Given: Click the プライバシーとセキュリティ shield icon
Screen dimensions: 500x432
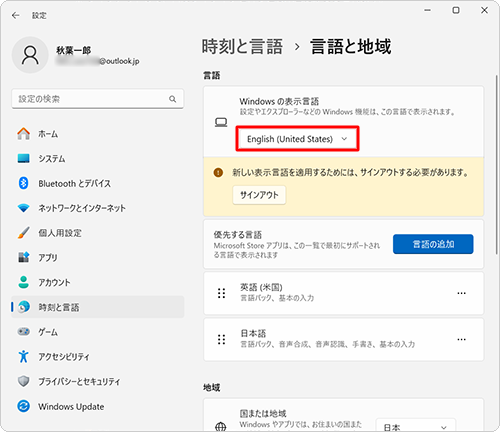Looking at the screenshot, I should (x=23, y=381).
